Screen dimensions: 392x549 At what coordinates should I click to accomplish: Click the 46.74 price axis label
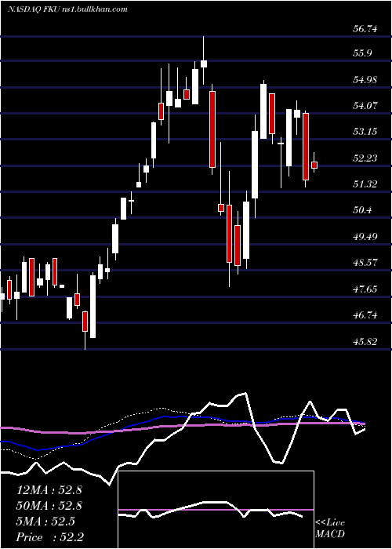[365, 315]
